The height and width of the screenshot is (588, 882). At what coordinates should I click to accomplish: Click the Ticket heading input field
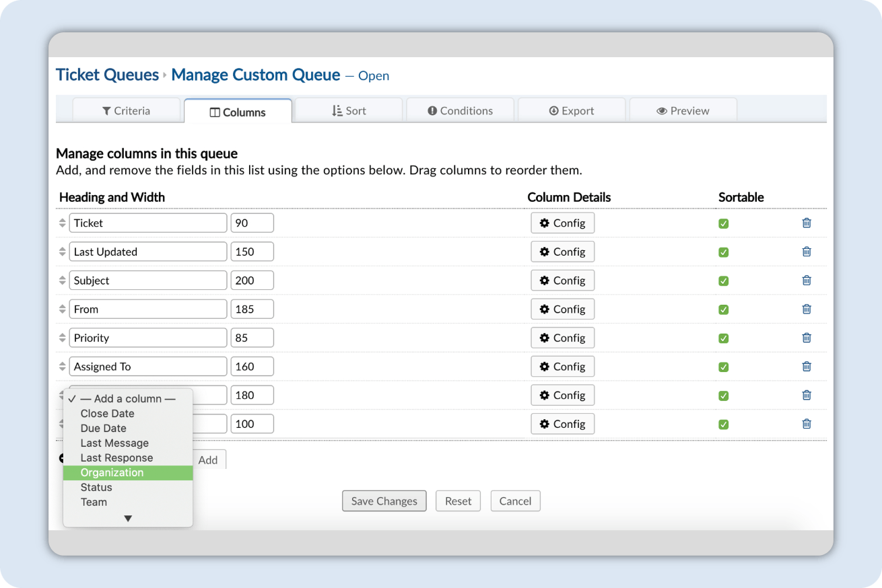[148, 223]
